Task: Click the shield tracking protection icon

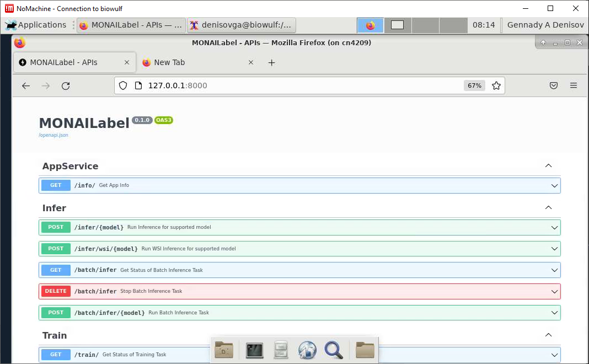Action: (123, 85)
